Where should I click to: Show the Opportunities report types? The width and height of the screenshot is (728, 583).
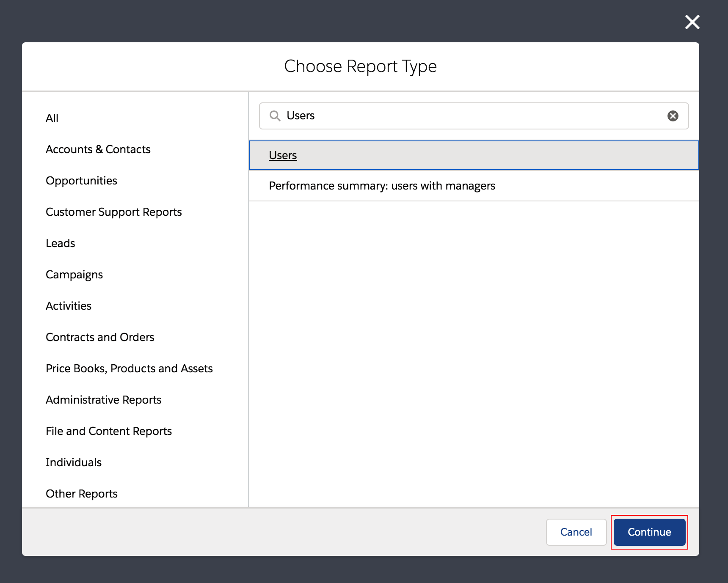click(x=81, y=181)
